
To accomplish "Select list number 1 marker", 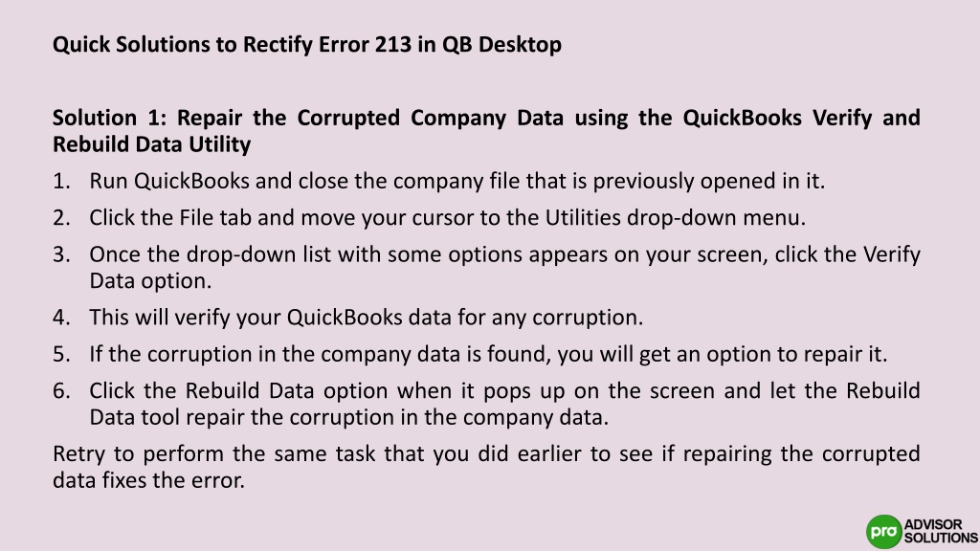I will (x=61, y=181).
